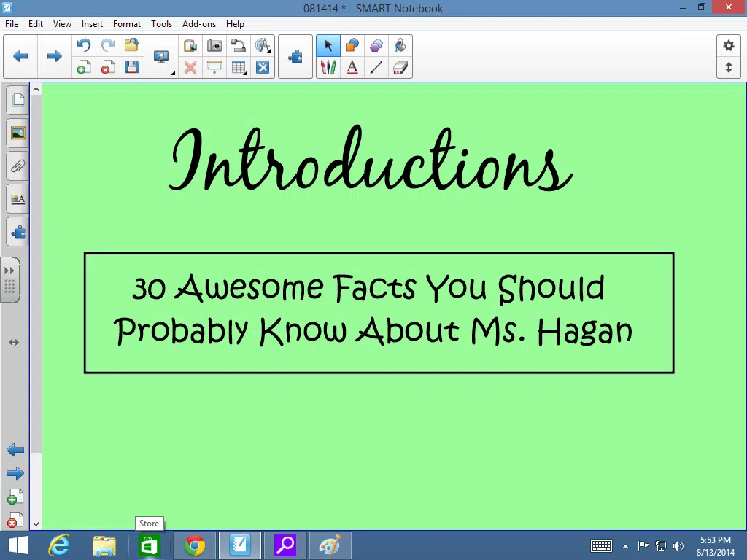This screenshot has height=560, width=747.
Task: Open the touch keyboard from the tray
Action: (601, 545)
